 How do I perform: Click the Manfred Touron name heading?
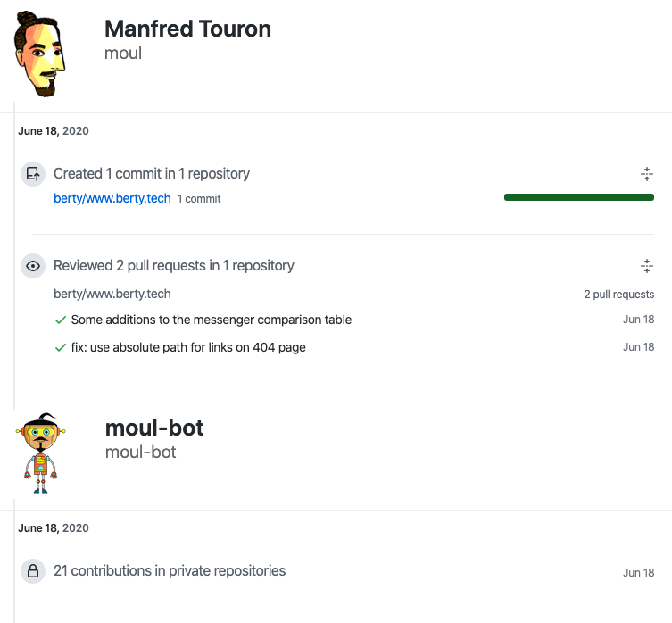click(x=187, y=29)
